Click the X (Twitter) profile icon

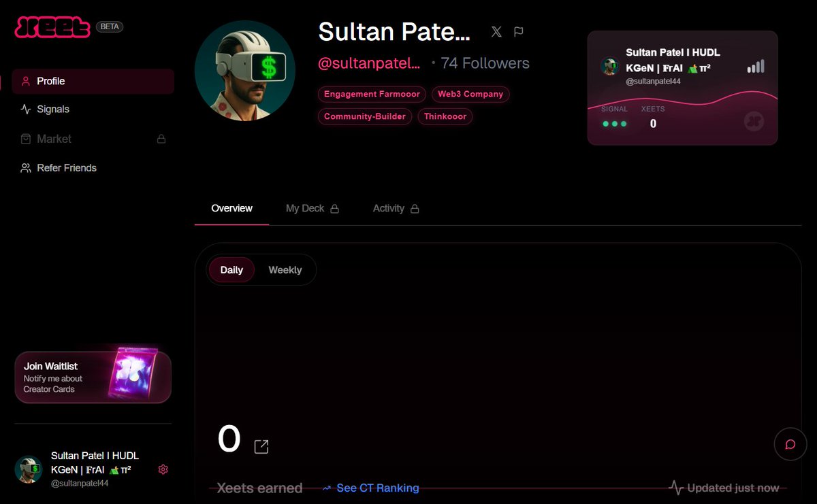tap(496, 31)
